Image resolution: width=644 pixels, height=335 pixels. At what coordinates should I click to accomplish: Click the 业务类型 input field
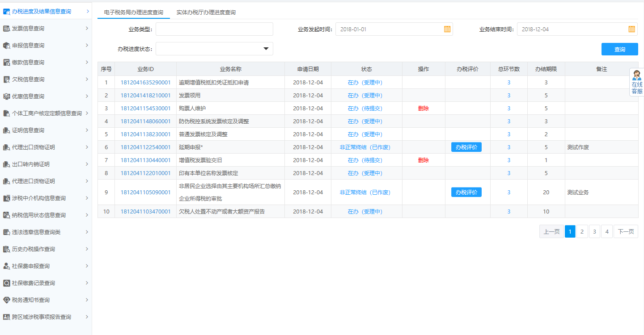click(214, 29)
